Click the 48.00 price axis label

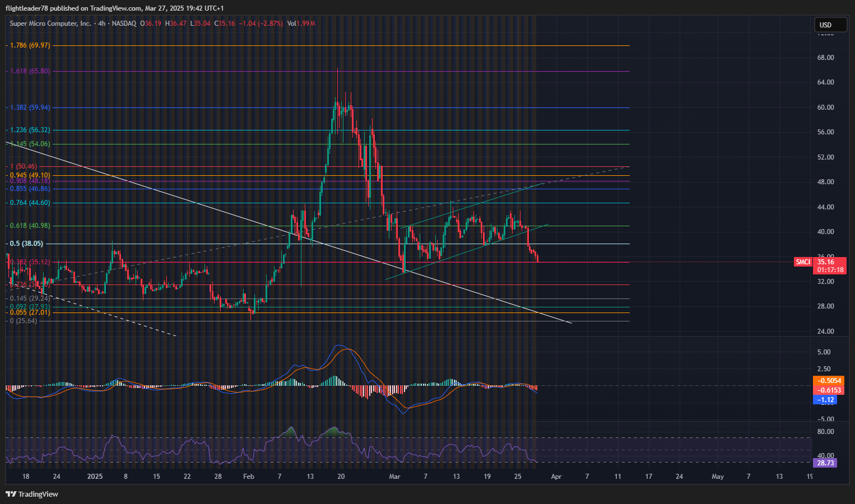coord(826,182)
